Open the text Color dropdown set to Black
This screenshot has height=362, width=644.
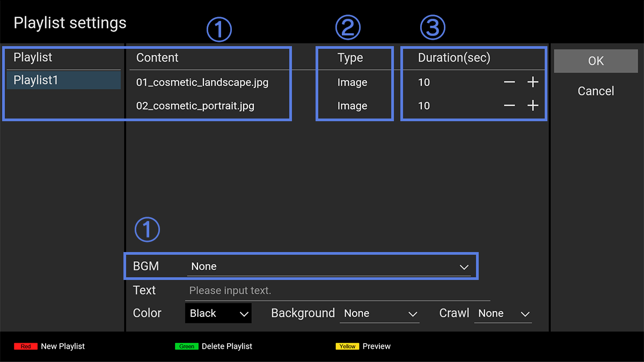click(x=218, y=313)
